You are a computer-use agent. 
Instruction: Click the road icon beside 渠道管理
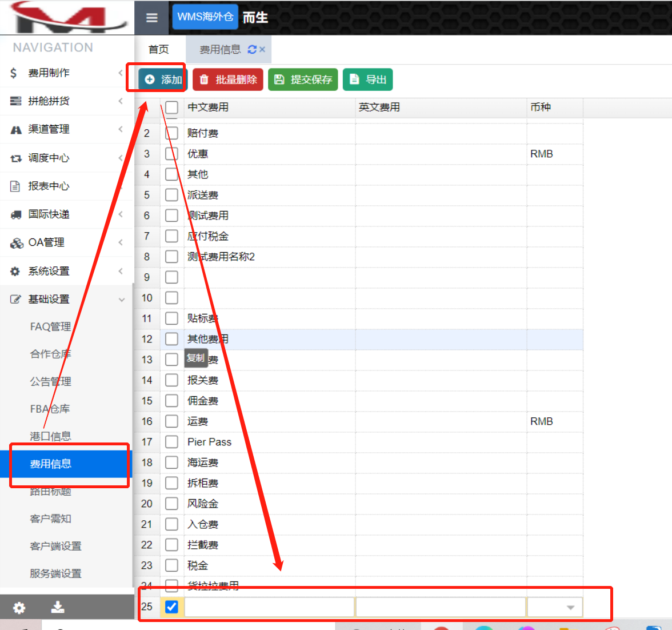click(x=16, y=130)
